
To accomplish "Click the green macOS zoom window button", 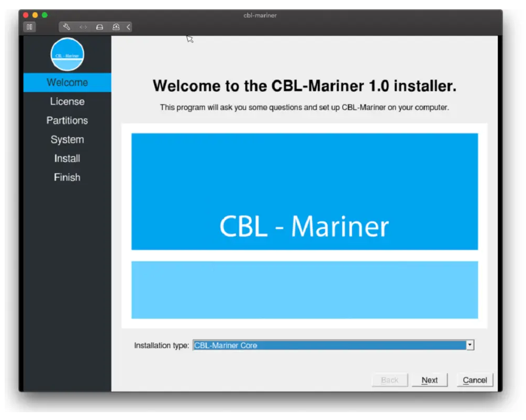I will point(44,15).
